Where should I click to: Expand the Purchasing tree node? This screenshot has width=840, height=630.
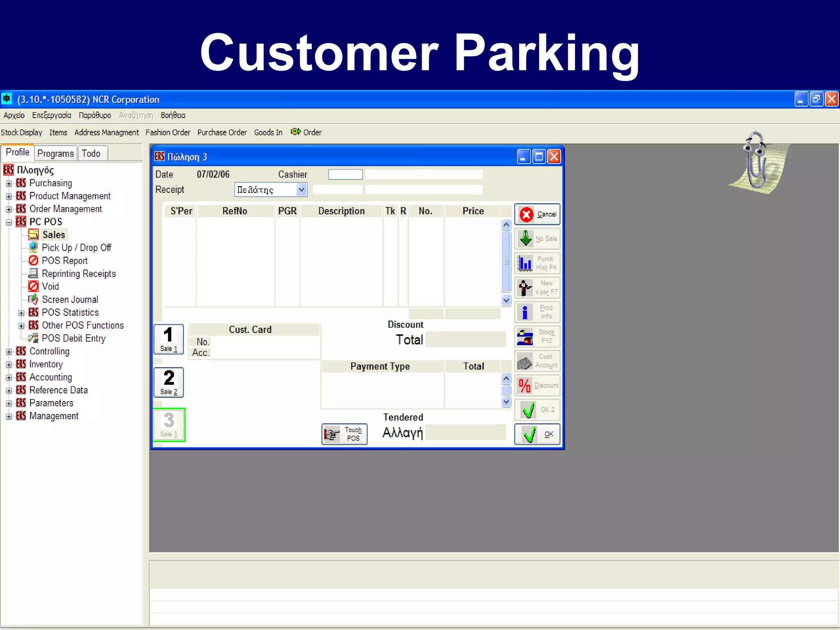(x=9, y=183)
